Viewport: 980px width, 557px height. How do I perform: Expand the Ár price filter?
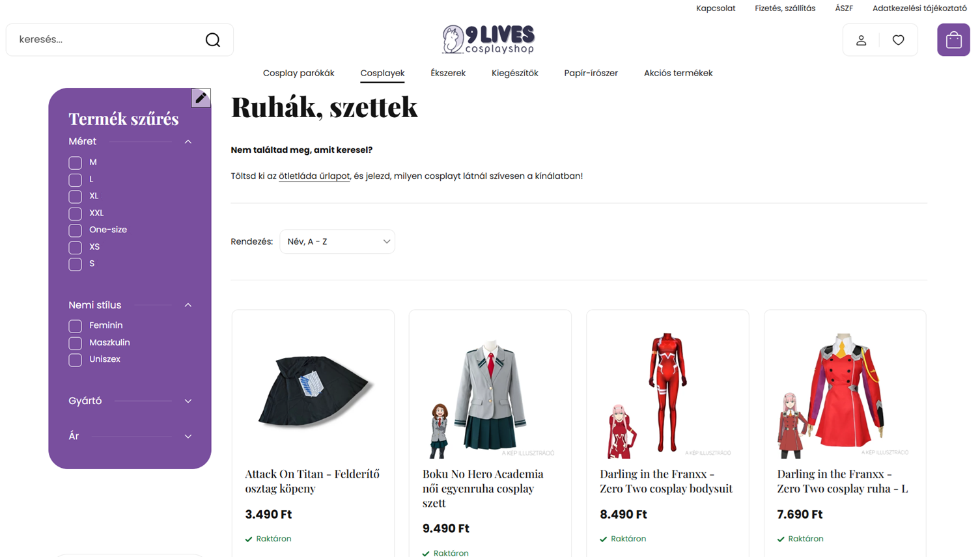click(130, 436)
